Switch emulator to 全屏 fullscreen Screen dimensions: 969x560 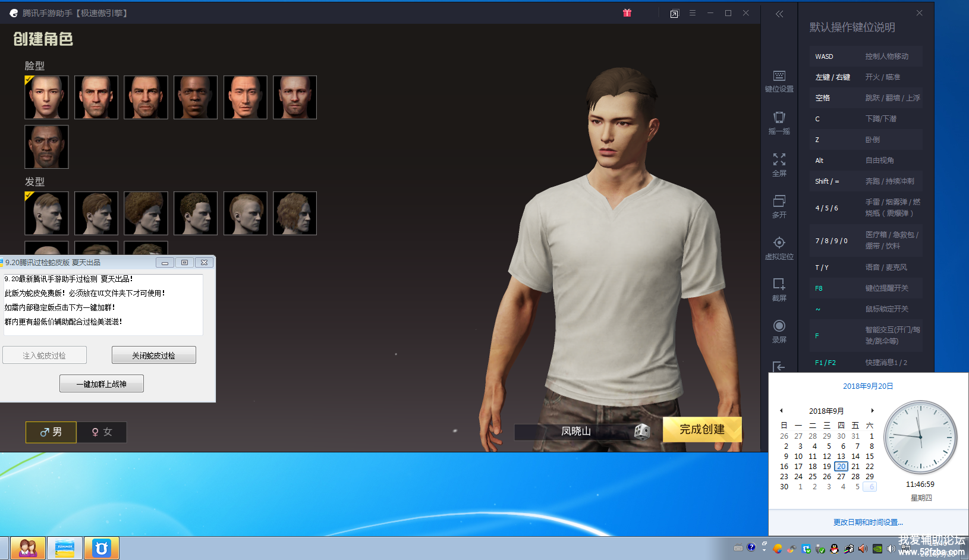tap(779, 165)
